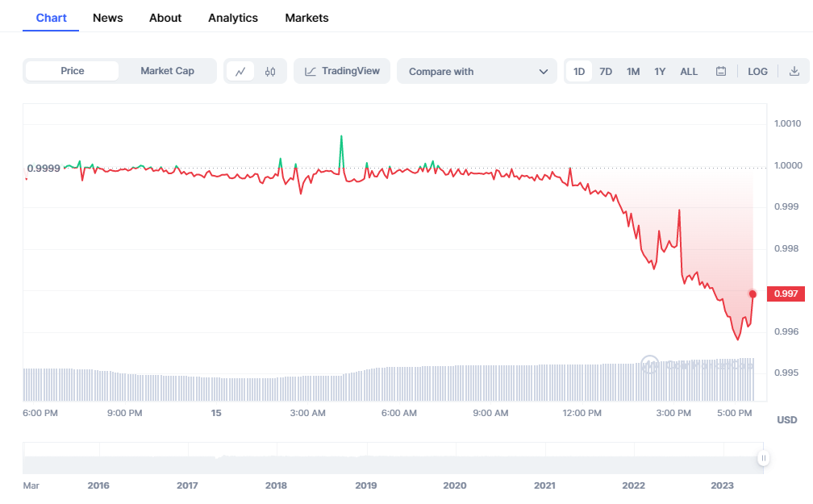The height and width of the screenshot is (504, 813).
Task: Switch to line chart view icon
Action: (x=240, y=72)
